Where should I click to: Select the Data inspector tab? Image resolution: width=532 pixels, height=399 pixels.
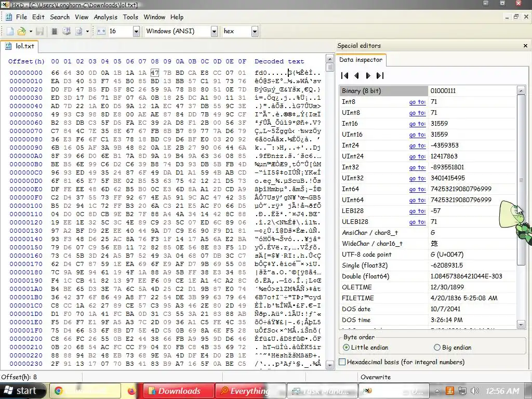(361, 60)
